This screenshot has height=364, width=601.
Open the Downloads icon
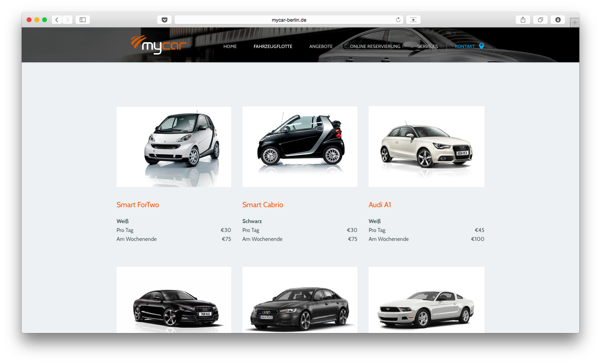(558, 20)
